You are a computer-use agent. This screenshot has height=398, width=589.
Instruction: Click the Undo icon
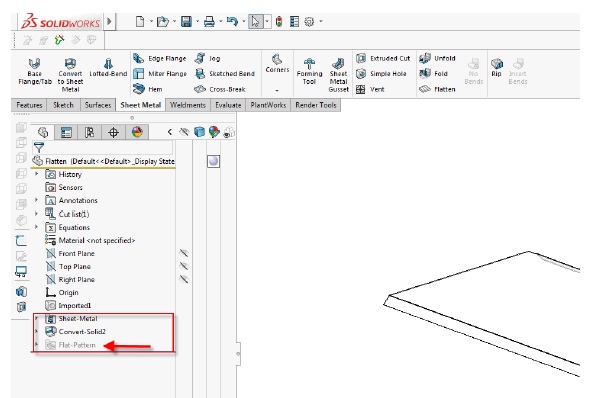(232, 21)
